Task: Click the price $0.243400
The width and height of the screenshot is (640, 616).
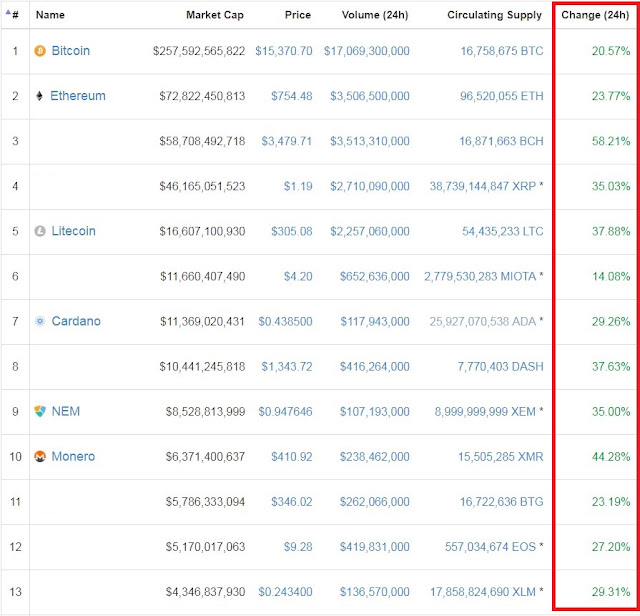Action: pos(285,592)
